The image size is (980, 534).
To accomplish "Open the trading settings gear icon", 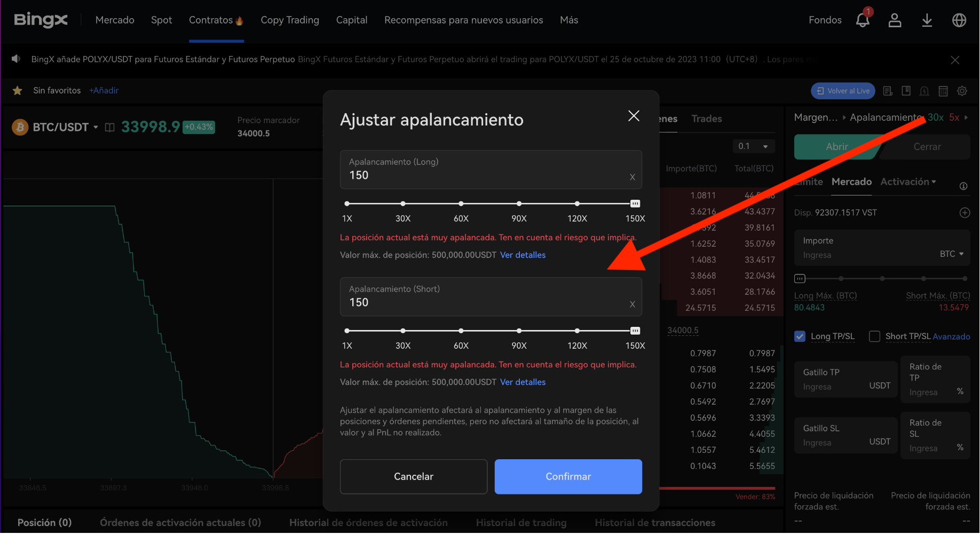I will point(962,91).
